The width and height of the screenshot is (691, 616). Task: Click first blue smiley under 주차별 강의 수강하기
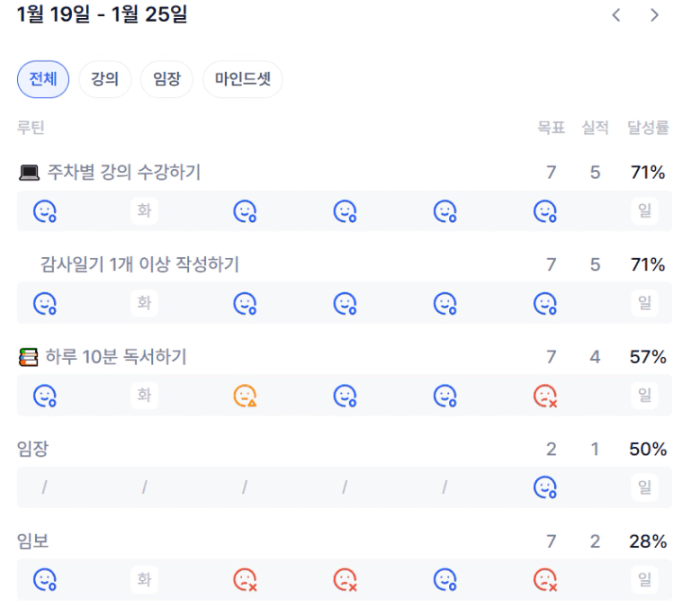pos(45,211)
